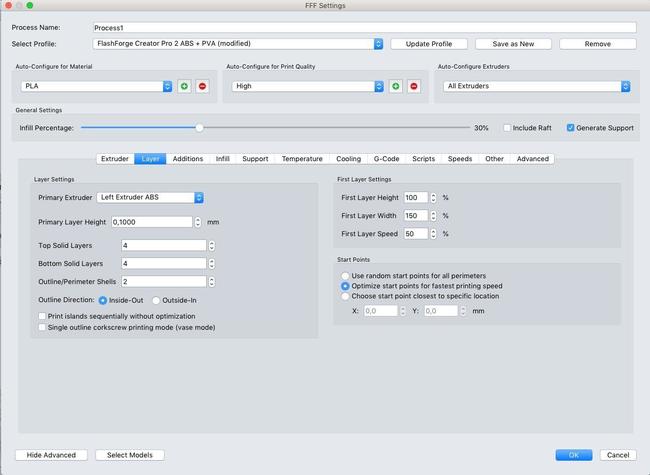Image resolution: width=650 pixels, height=475 pixels.
Task: Click First Layer Width stepper arrows
Action: coord(433,215)
